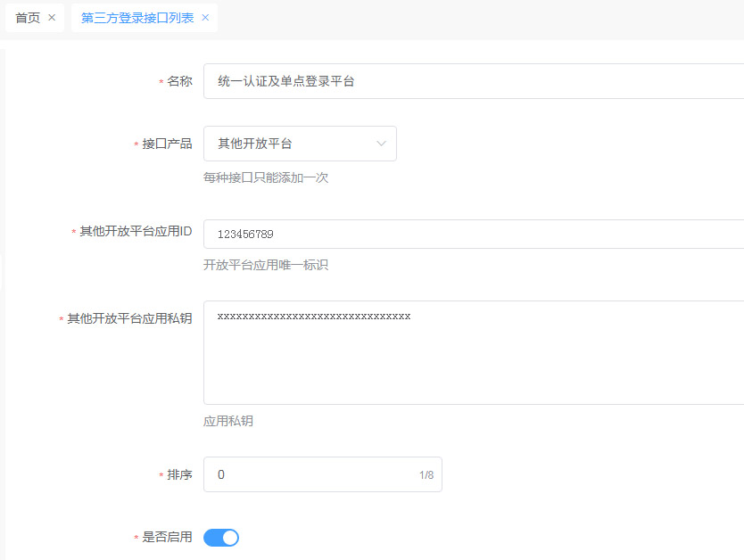This screenshot has width=744, height=560.
Task: Click the 其他开放平台应用ID label
Action: pyautogui.click(x=136, y=232)
